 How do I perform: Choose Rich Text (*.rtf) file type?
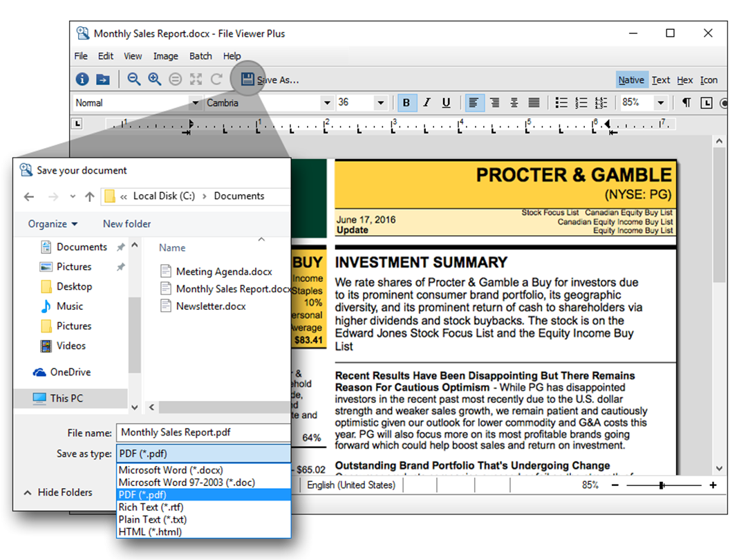[204, 507]
